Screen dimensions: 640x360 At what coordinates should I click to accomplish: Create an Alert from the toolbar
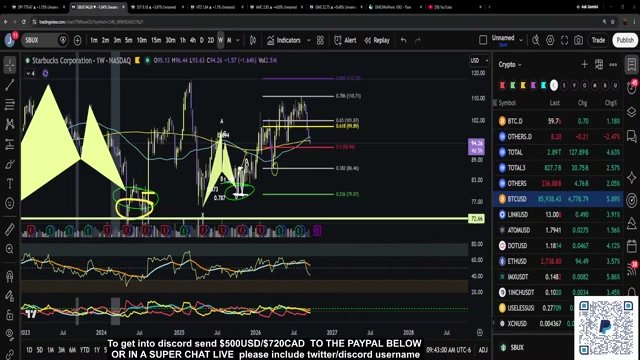pyautogui.click(x=345, y=40)
